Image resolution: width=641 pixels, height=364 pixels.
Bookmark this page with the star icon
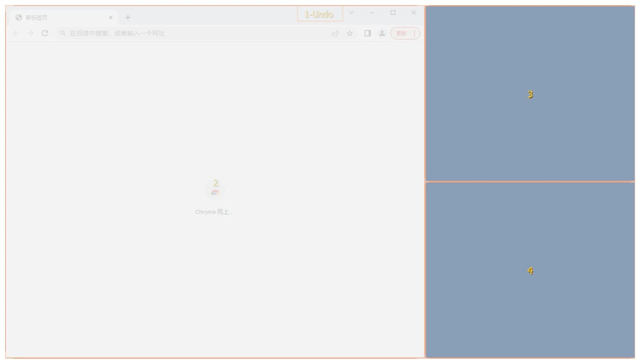pyautogui.click(x=350, y=33)
